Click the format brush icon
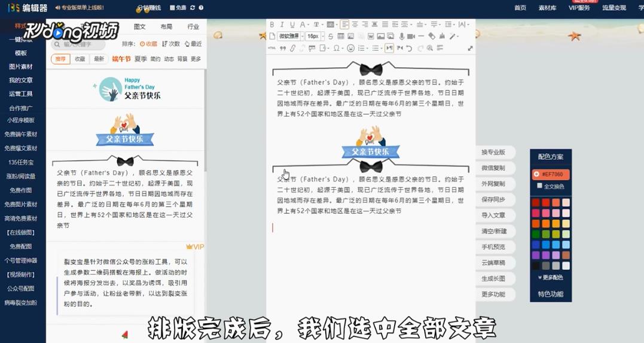Image resolution: width=644 pixels, height=343 pixels. (442, 36)
